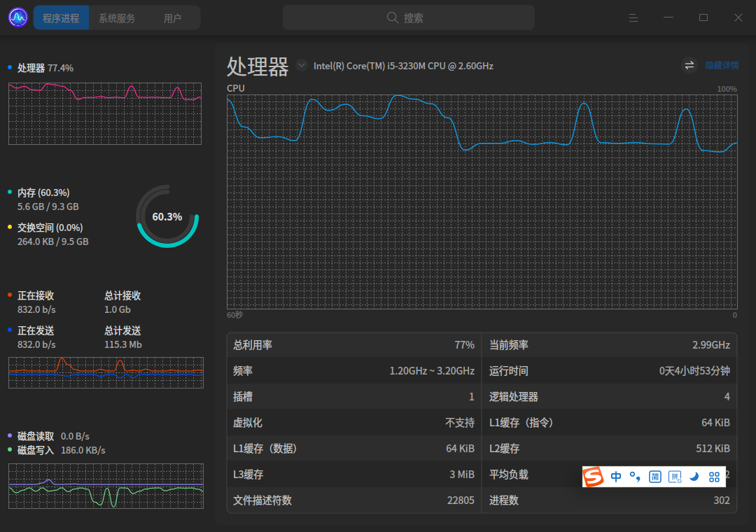Open the main menu hamburger icon
The image size is (756, 532).
[633, 17]
